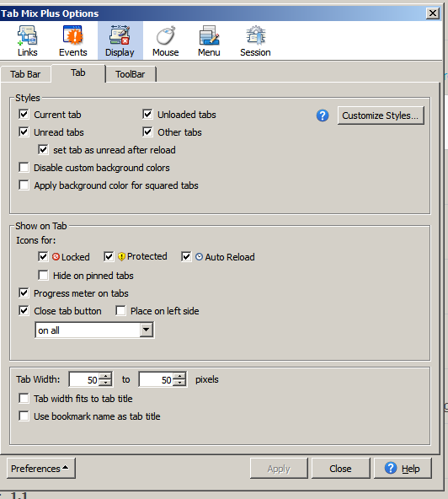Enable Tab width fits to tab title
Viewport: 448px width, 499px height.
click(x=24, y=399)
